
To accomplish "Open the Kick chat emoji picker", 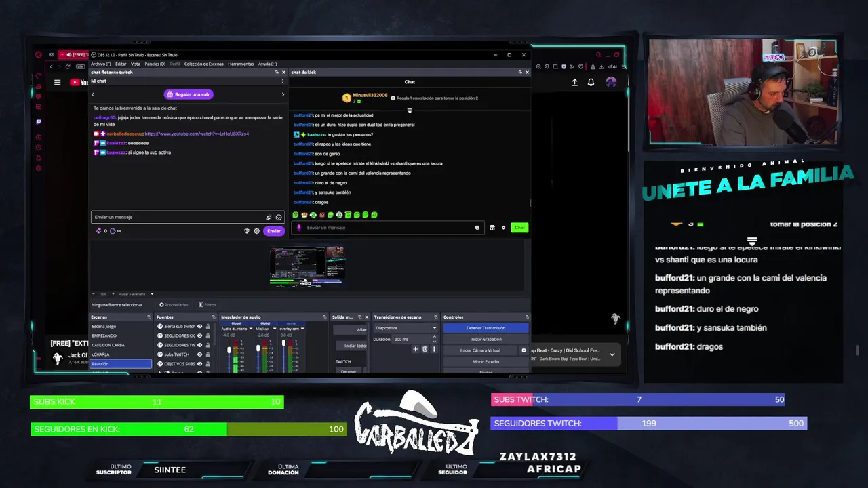I will (x=477, y=228).
